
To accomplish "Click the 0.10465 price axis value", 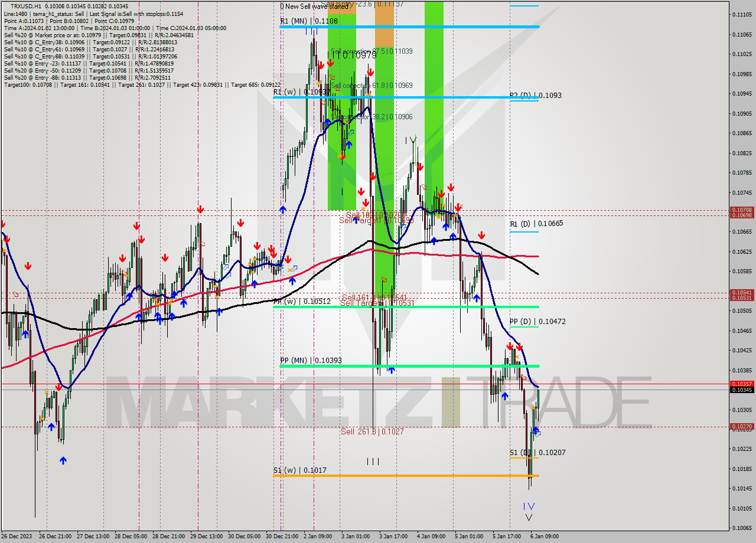I will (x=742, y=331).
